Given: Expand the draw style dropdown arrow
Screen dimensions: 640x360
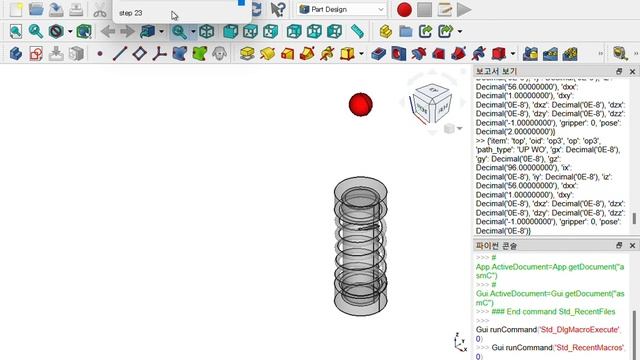Looking at the screenshot, I should [x=70, y=31].
